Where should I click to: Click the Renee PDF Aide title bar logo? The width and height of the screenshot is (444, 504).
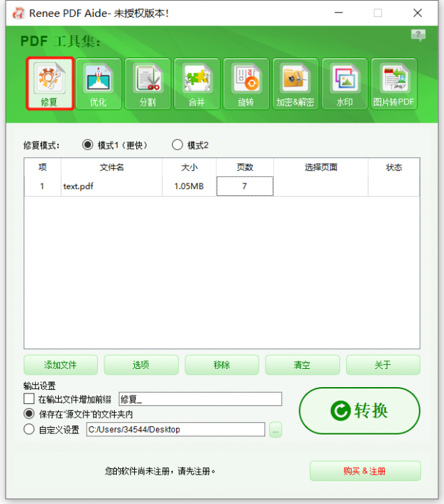18,13
